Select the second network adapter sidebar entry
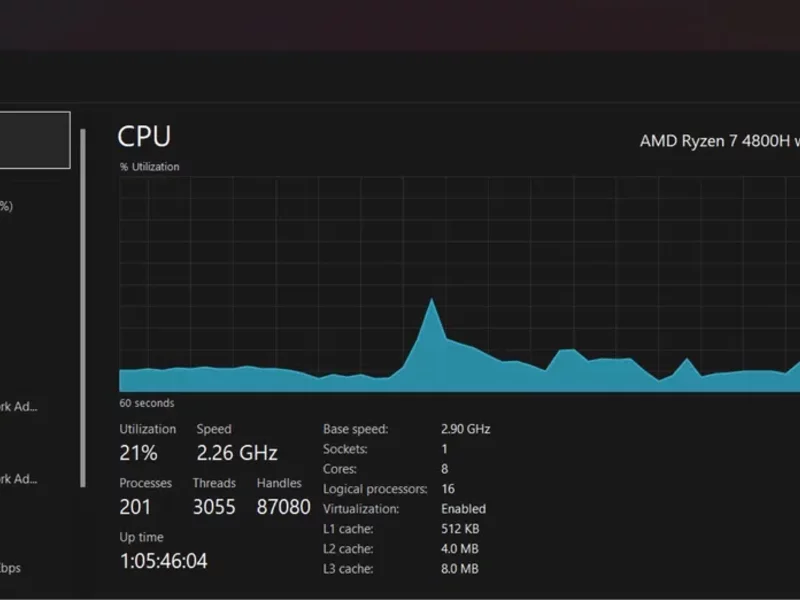Viewport: 800px width, 600px height. 19,479
